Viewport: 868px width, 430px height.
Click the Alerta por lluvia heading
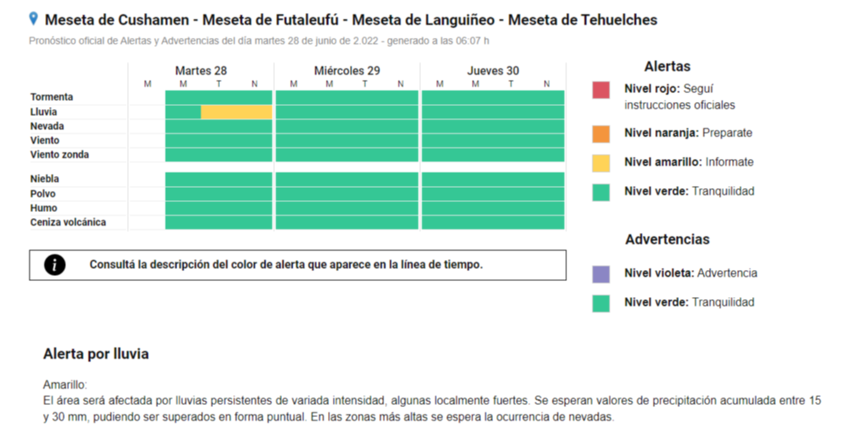96,354
